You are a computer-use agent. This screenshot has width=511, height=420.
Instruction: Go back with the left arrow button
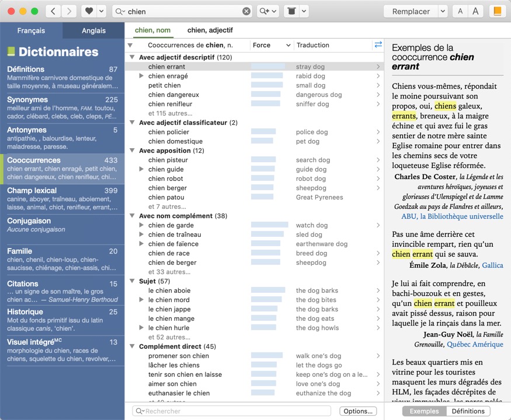(53, 12)
